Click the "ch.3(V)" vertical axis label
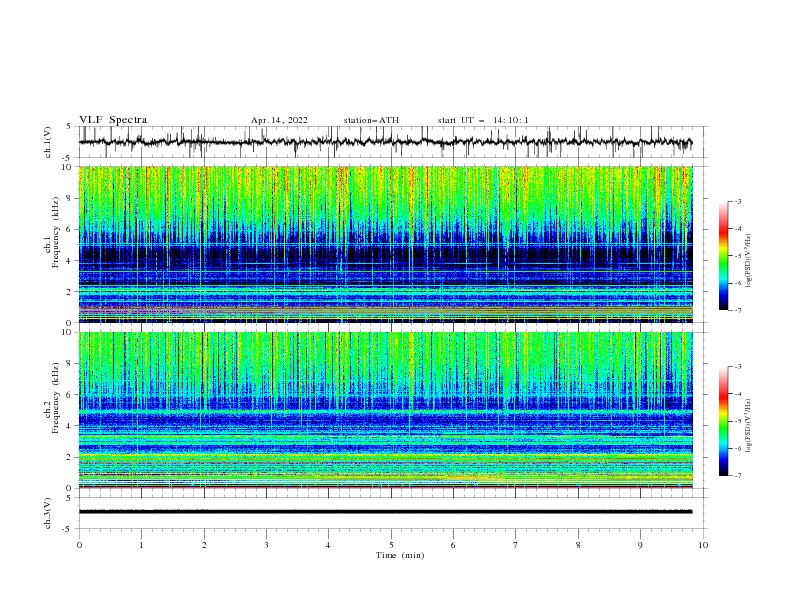This screenshot has height=612, width=792. 48,513
